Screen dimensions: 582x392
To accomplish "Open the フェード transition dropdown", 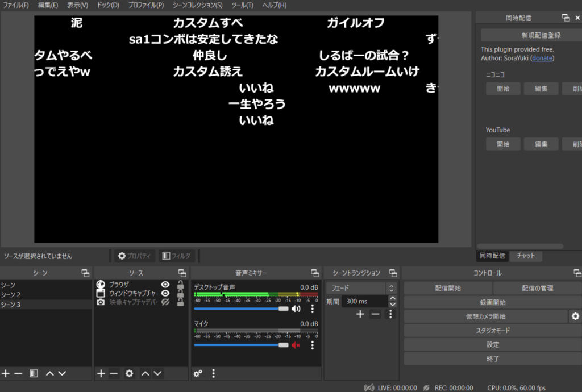I will click(x=361, y=288).
